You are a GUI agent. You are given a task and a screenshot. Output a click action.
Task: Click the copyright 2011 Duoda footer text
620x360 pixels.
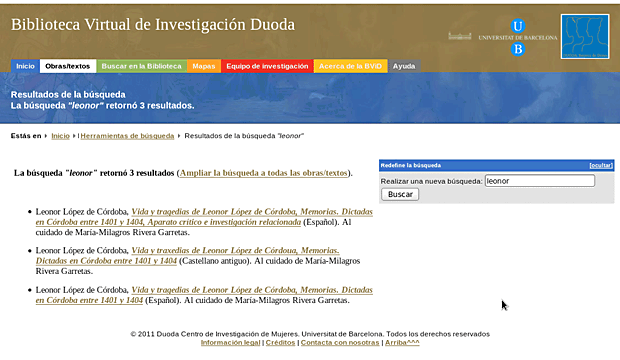click(x=310, y=334)
